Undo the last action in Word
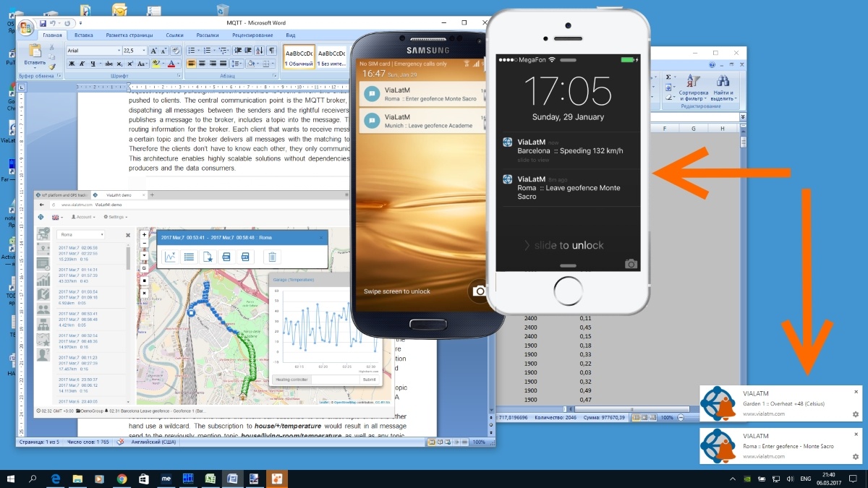 pos(52,24)
